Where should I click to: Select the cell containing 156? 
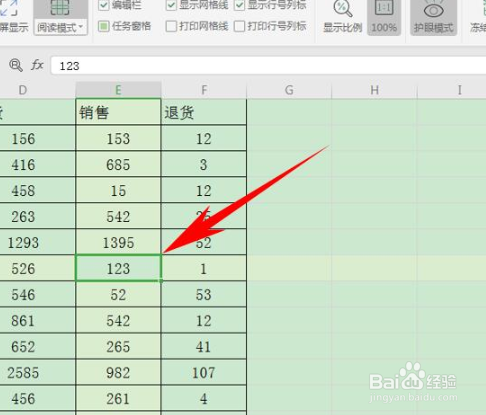[37, 138]
